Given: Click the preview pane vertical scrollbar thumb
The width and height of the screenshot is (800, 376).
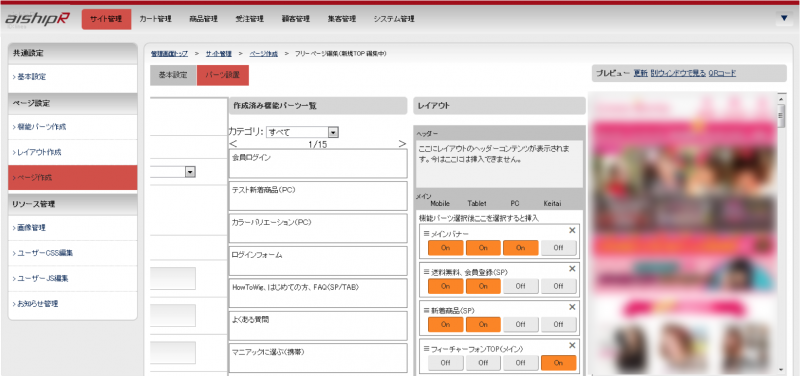Looking at the screenshot, I should (781, 116).
